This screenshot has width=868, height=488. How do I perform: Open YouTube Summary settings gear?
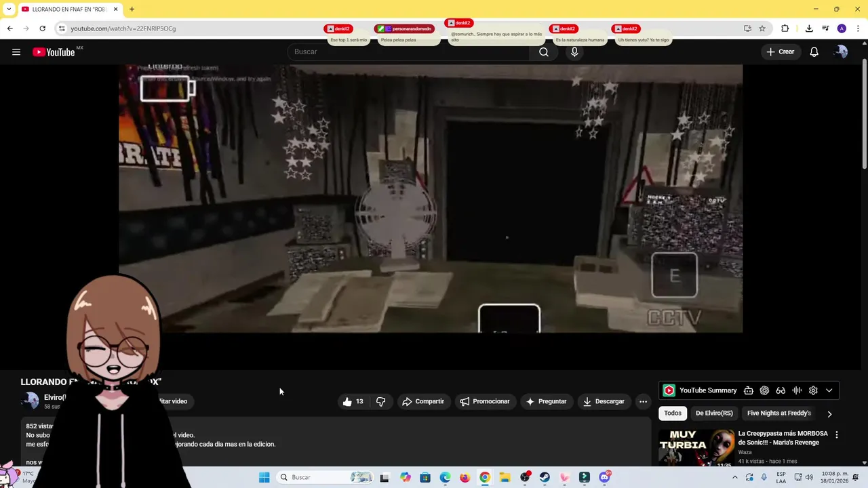[x=813, y=390]
